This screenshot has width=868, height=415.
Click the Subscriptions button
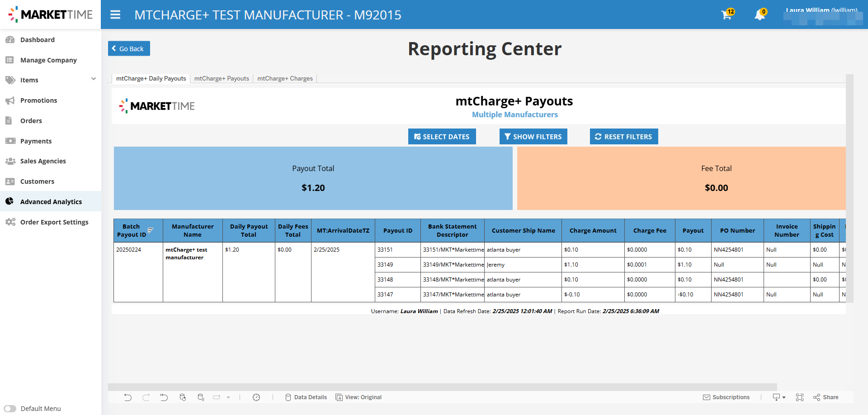click(726, 397)
